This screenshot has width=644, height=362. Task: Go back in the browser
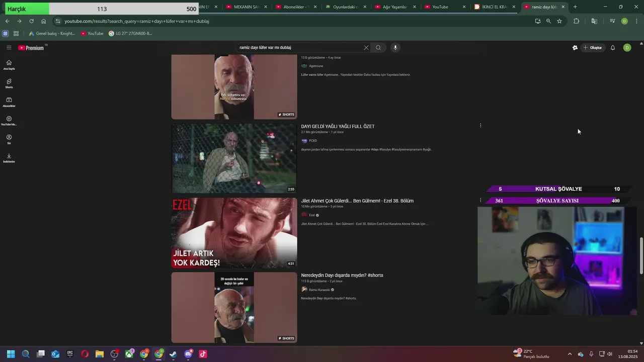[7, 21]
